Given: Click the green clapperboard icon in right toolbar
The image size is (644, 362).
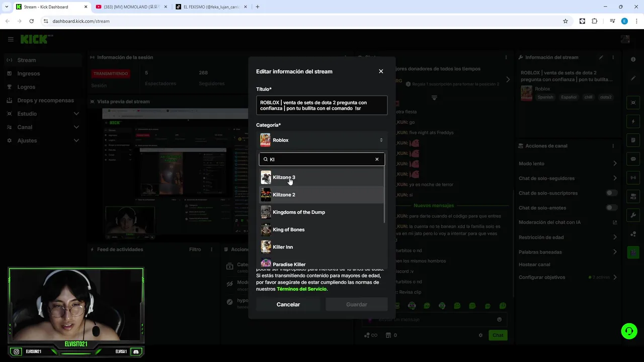Looking at the screenshot, I should point(633,252).
